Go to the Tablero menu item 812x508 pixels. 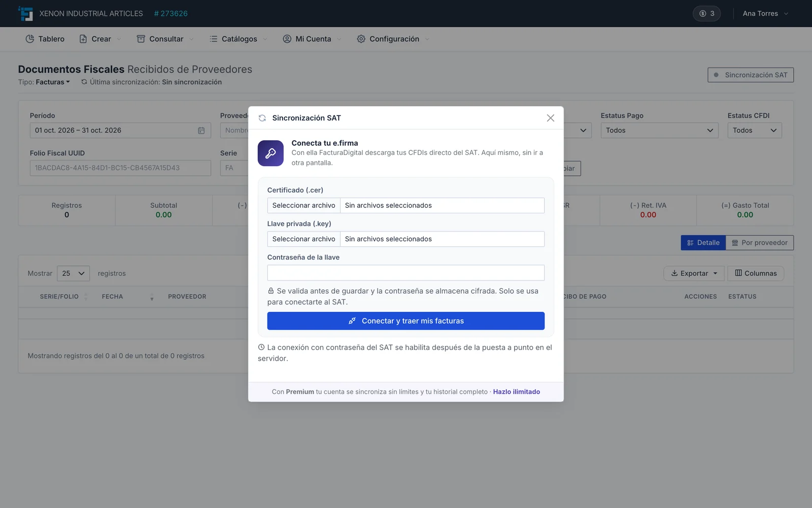pyautogui.click(x=45, y=39)
